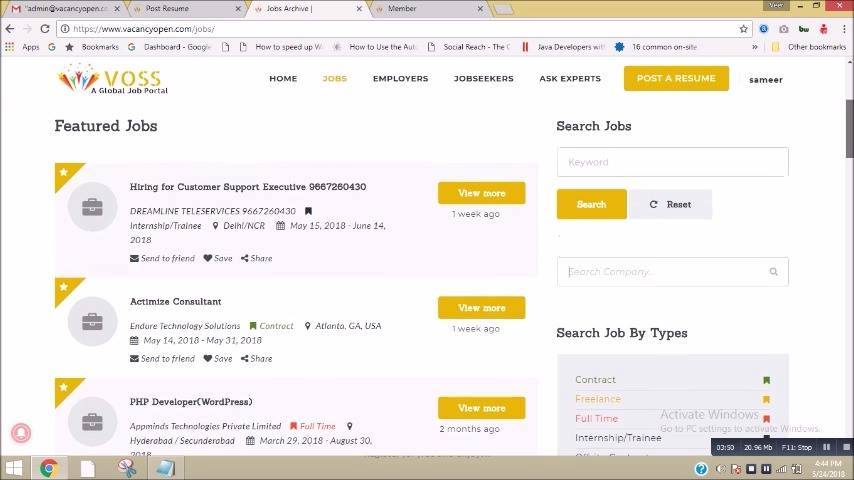Click the magnifier icon in Search Company field
Viewport: 854px width, 480px height.
coord(773,271)
